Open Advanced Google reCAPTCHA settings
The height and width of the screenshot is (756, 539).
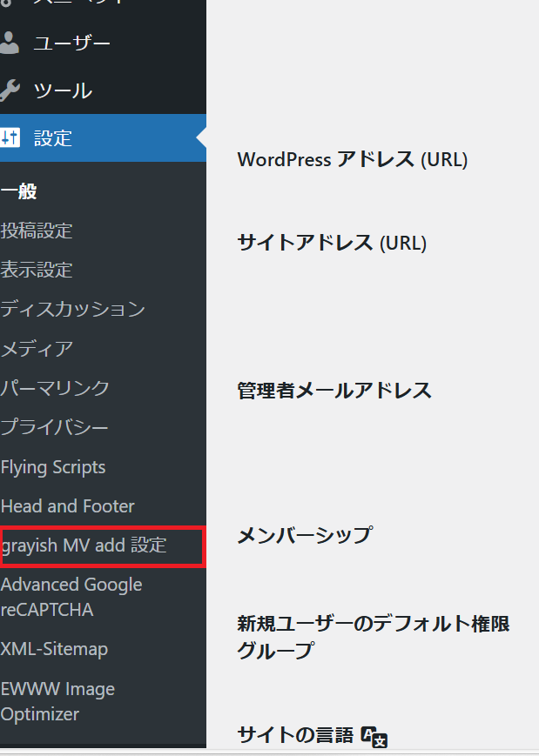click(x=71, y=597)
